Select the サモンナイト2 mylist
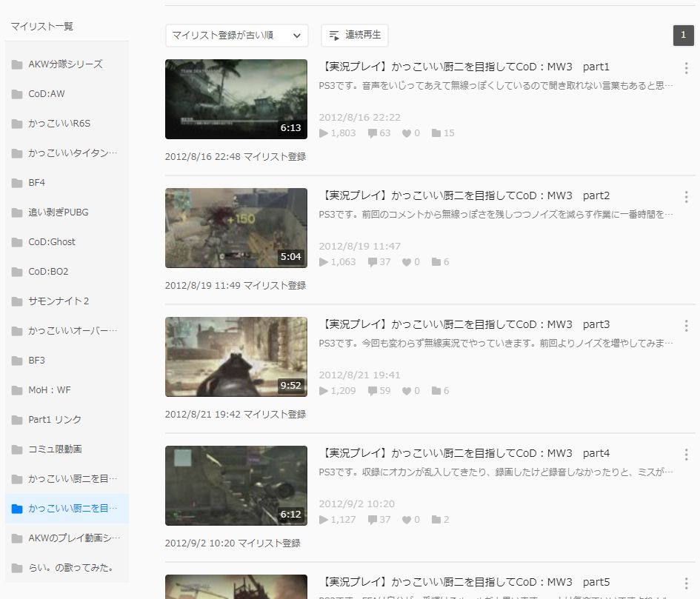 click(67, 301)
